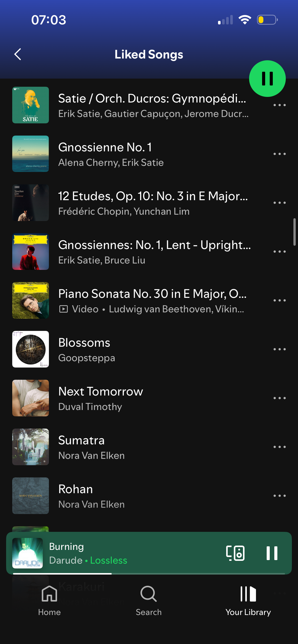The height and width of the screenshot is (644, 298).
Task: Open options for 12 Etudes, Op. 10
Action: click(279, 203)
